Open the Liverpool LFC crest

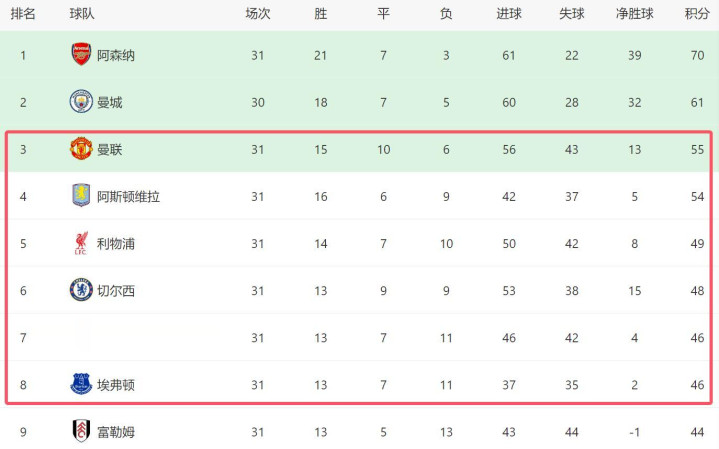(81, 243)
